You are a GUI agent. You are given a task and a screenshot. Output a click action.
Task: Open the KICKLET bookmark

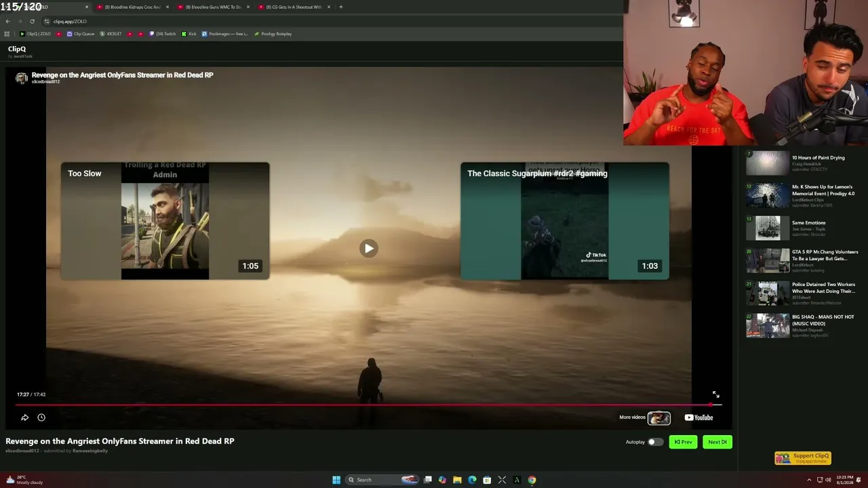111,34
